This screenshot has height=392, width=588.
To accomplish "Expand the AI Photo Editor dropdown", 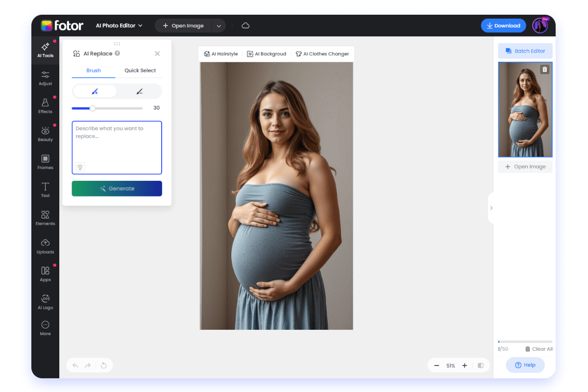I will 119,25.
